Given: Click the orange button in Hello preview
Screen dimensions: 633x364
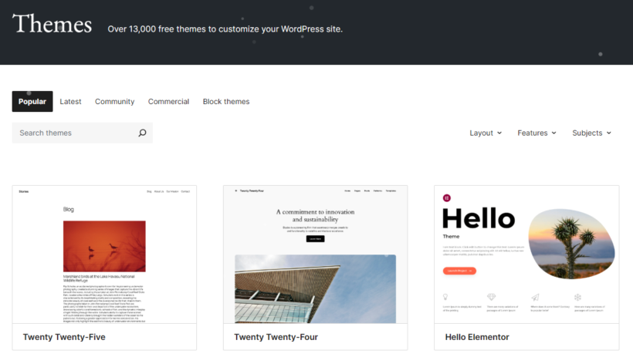Looking at the screenshot, I should coord(459,271).
